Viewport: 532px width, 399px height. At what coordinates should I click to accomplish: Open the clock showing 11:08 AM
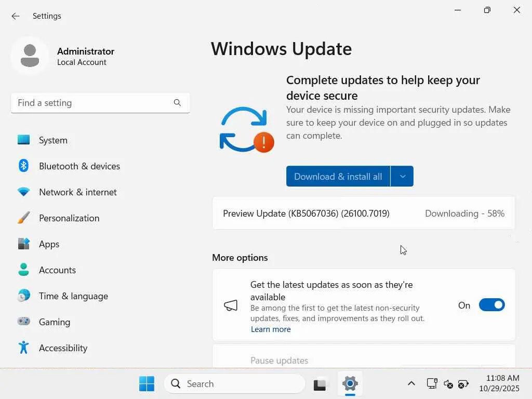(499, 383)
